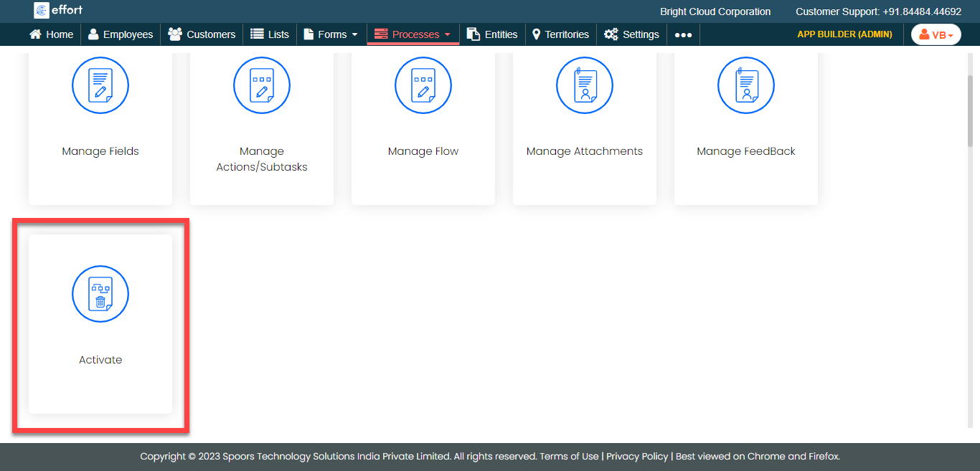Click the Manage FeedBack icon
Viewport: 980px width, 471px height.
[x=746, y=85]
